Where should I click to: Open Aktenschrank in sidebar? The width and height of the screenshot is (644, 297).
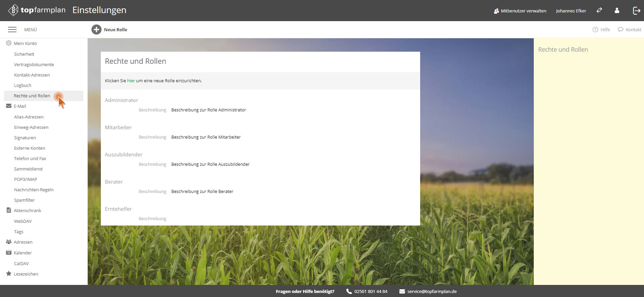(x=28, y=210)
